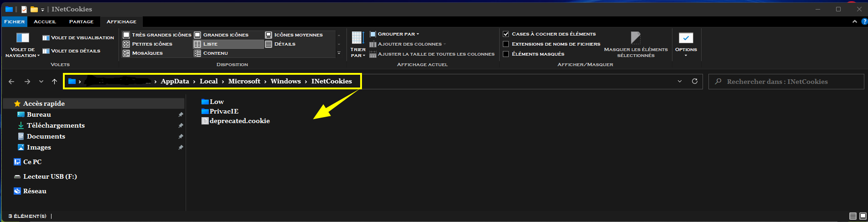Screen dimensions: 868x222
Task: Select Mosaïques layout
Action: point(143,53)
